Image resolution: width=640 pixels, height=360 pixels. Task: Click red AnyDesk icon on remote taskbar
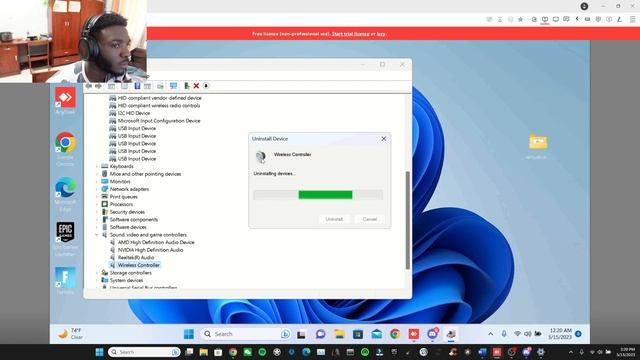(414, 334)
